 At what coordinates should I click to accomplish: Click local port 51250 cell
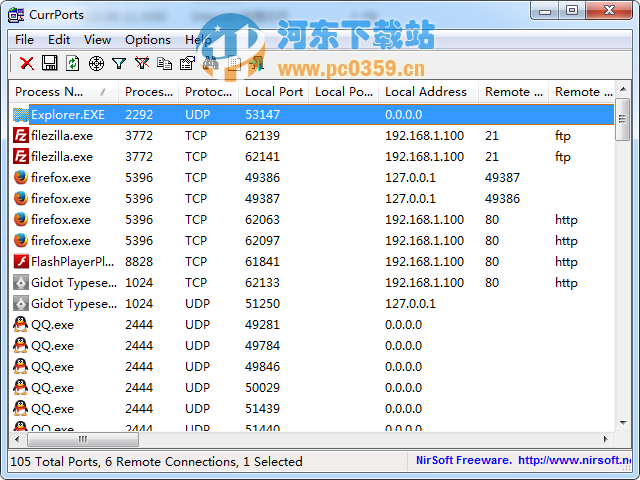(x=262, y=304)
